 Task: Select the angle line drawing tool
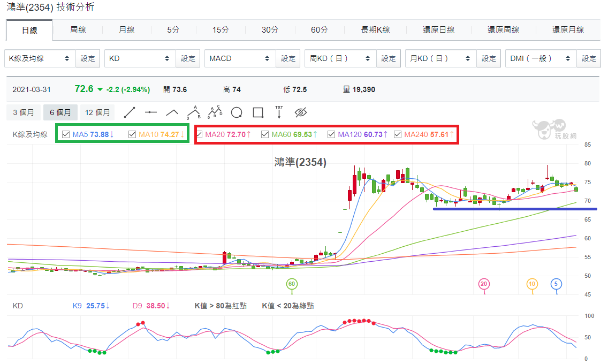point(172,113)
